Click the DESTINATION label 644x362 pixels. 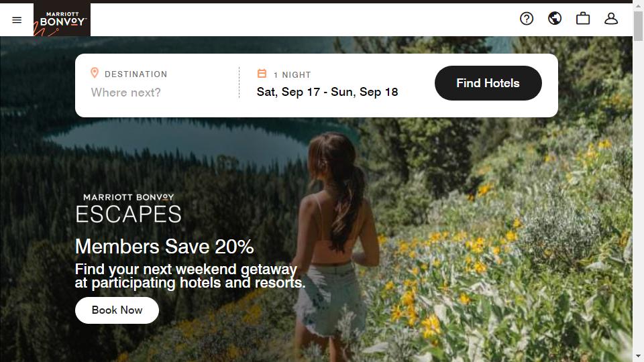(136, 74)
